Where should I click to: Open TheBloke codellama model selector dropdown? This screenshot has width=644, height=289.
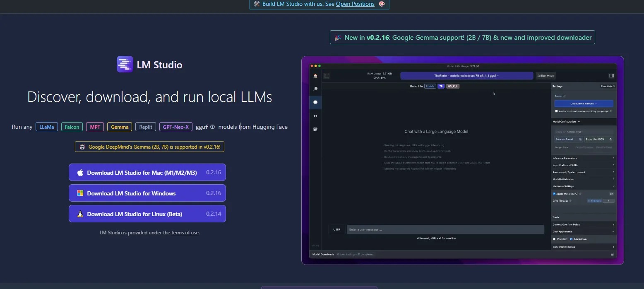tap(466, 76)
